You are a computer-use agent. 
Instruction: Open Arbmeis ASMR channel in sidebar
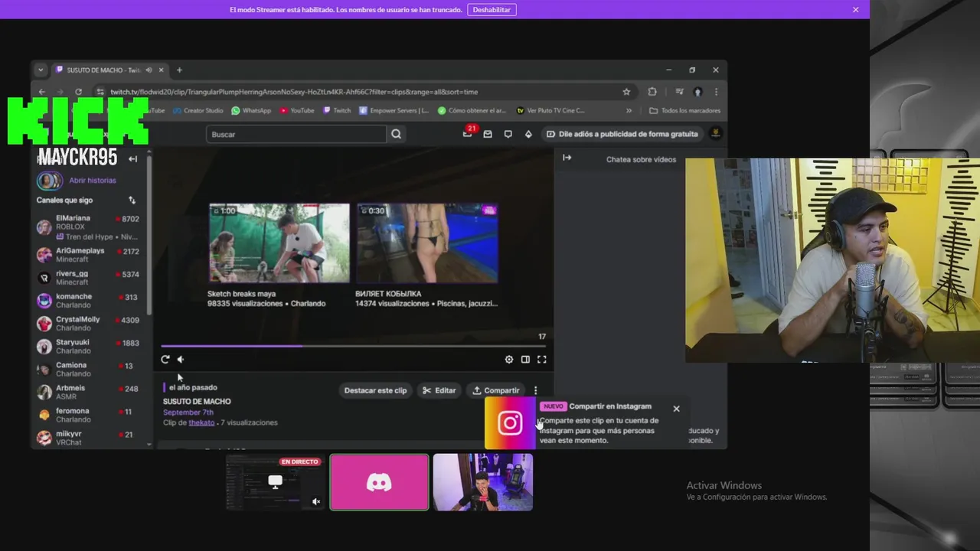88,393
